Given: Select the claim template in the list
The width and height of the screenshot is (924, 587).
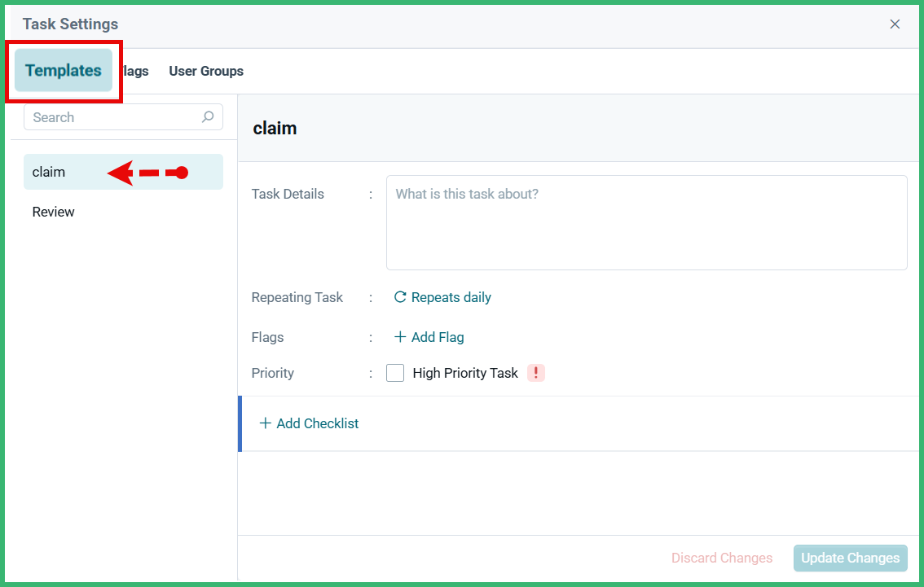Looking at the screenshot, I should click(123, 172).
